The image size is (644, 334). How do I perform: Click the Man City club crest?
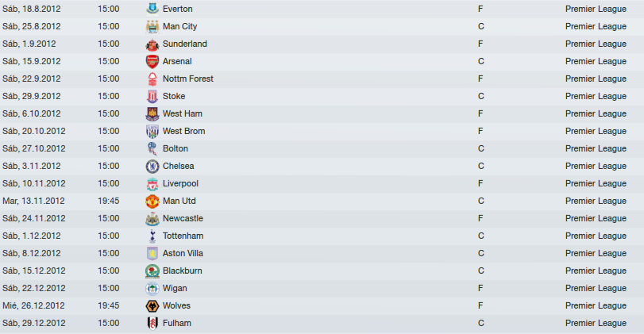click(152, 26)
